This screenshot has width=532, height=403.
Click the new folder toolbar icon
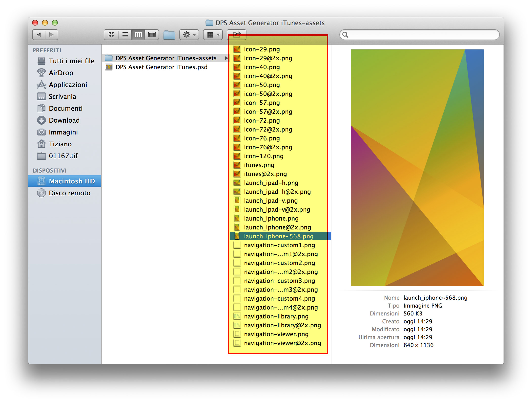click(x=169, y=35)
